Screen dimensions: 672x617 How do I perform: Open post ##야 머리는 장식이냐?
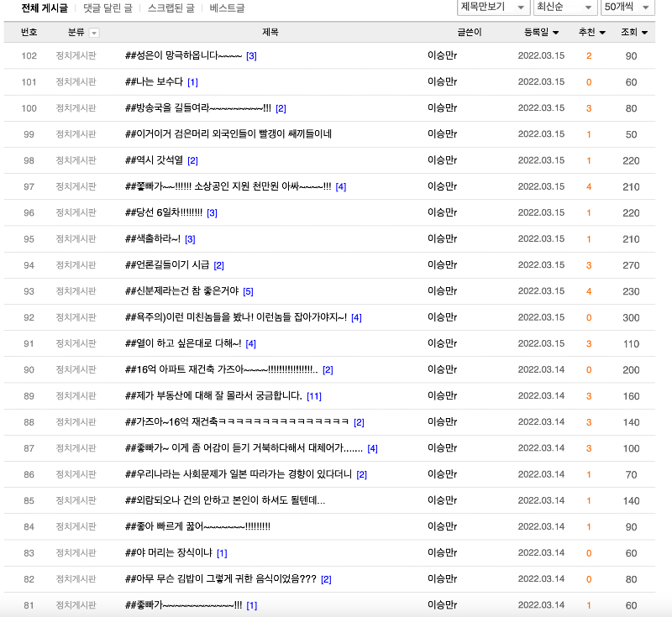point(168,553)
